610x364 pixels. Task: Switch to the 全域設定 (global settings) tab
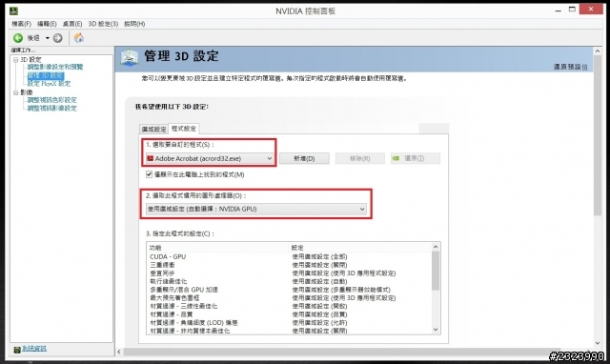153,129
